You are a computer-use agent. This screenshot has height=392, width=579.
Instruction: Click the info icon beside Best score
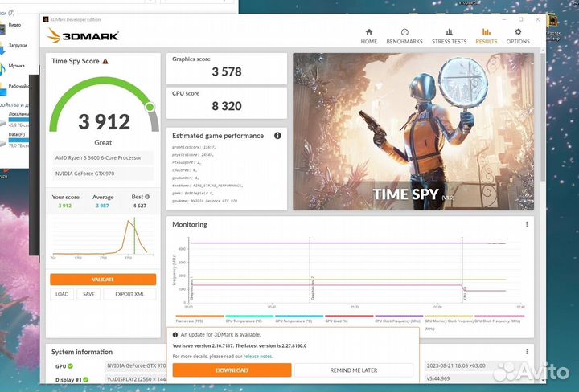(x=147, y=197)
